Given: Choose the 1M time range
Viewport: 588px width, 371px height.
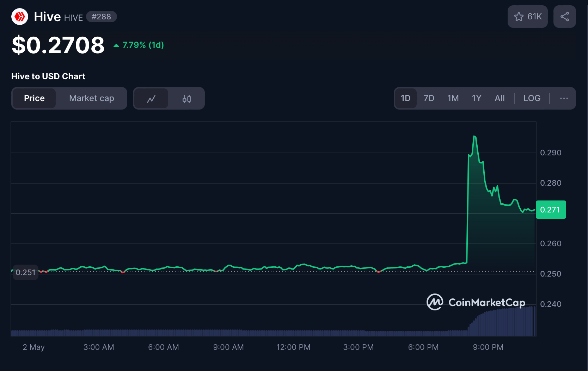Looking at the screenshot, I should click(x=453, y=98).
